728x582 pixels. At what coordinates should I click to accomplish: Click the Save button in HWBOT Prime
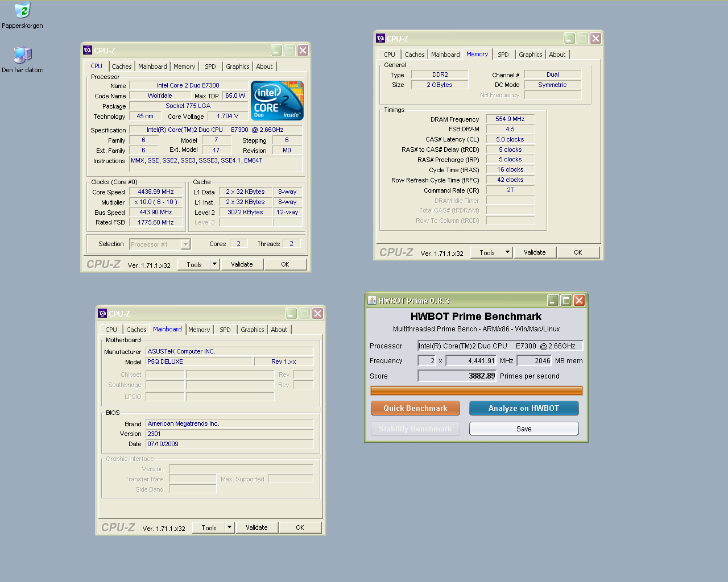click(524, 429)
